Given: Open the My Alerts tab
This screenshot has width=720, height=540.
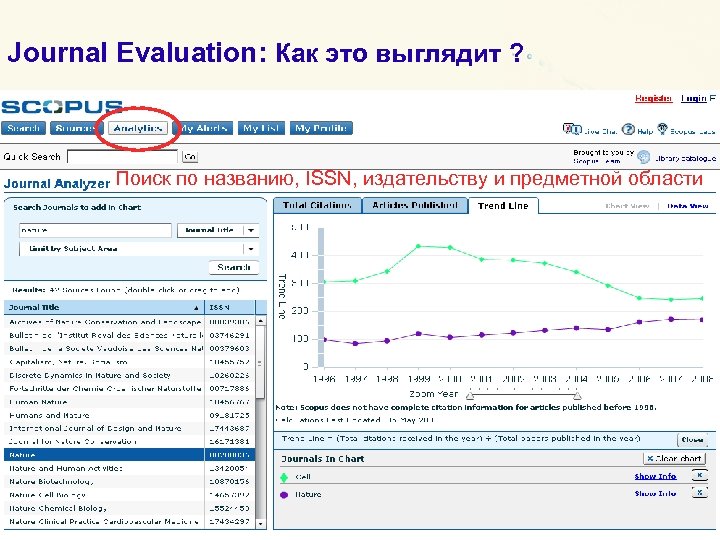Looking at the screenshot, I should (204, 128).
